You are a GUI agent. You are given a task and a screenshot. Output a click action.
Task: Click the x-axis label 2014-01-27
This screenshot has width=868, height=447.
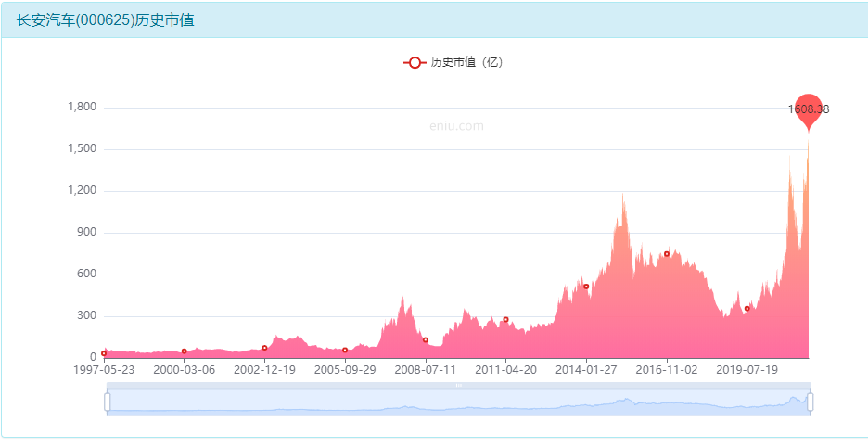pos(586,370)
